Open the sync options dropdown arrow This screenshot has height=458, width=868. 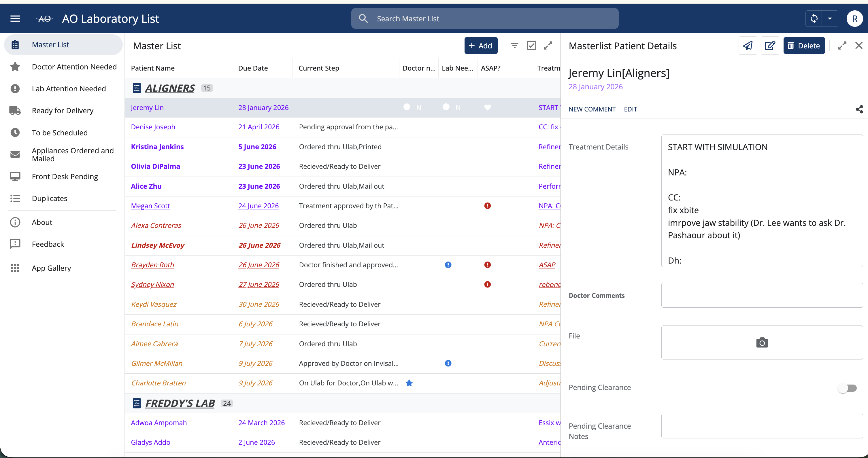(830, 18)
